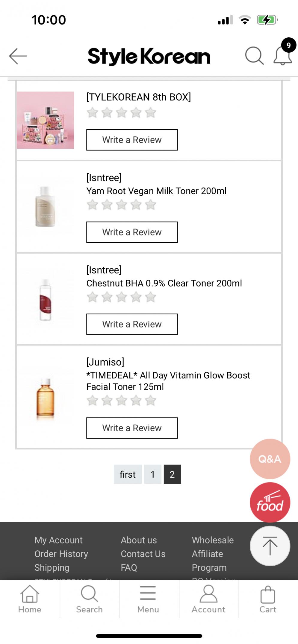
Task: Write a review for Jumiso Vitamin Toner
Action: [132, 428]
